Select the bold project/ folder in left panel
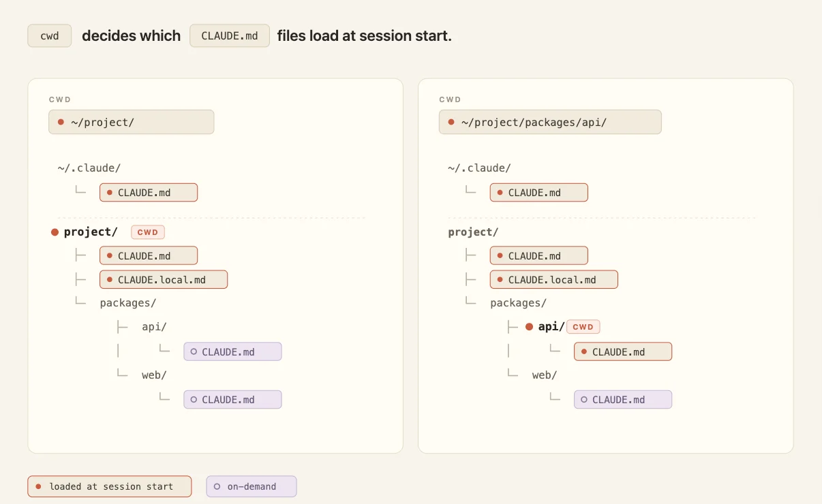Image resolution: width=822 pixels, height=504 pixels. [91, 232]
